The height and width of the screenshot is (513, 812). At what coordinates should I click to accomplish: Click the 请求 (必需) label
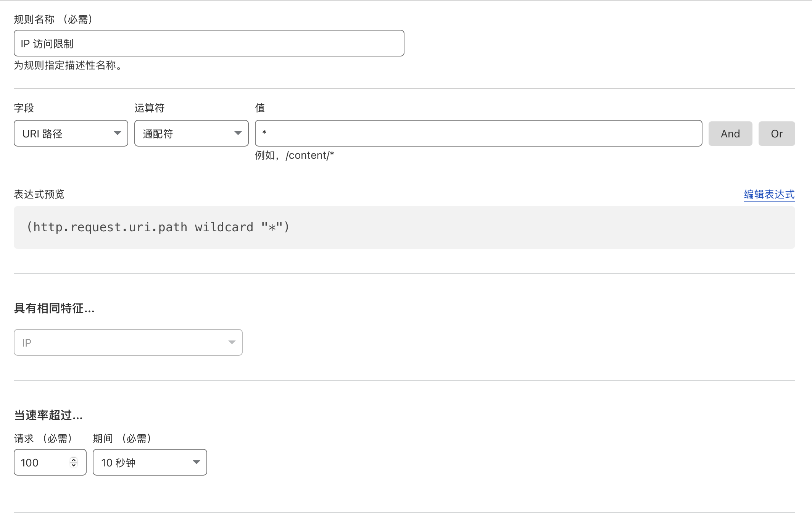[x=43, y=439]
